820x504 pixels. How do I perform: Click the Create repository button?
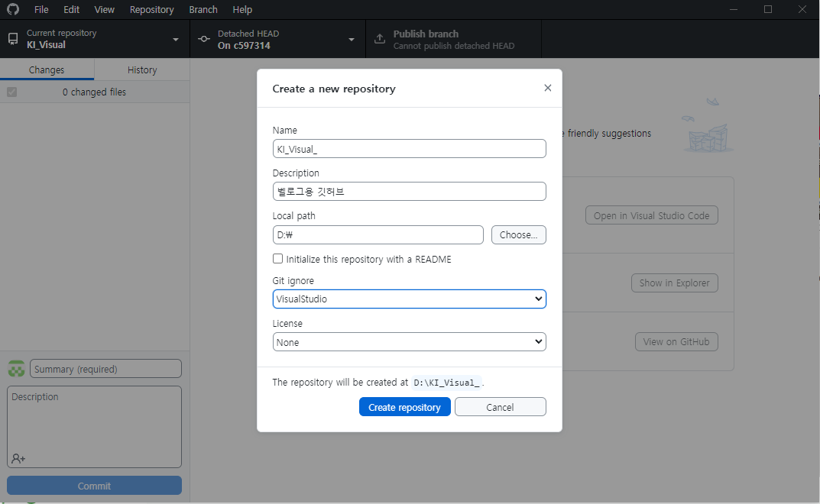coord(405,407)
